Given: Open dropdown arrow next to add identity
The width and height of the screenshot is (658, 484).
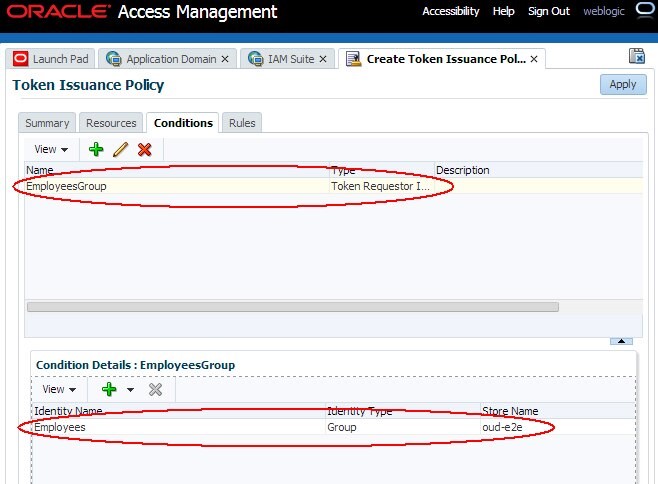Looking at the screenshot, I should pyautogui.click(x=131, y=390).
